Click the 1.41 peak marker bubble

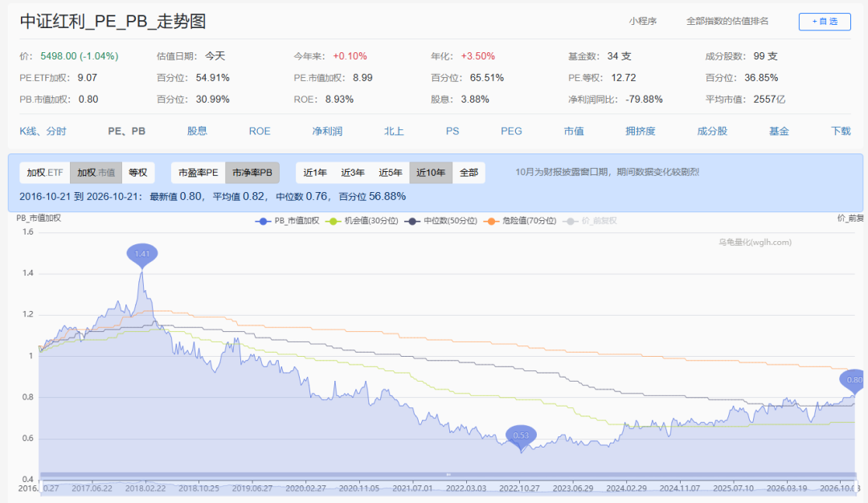142,254
